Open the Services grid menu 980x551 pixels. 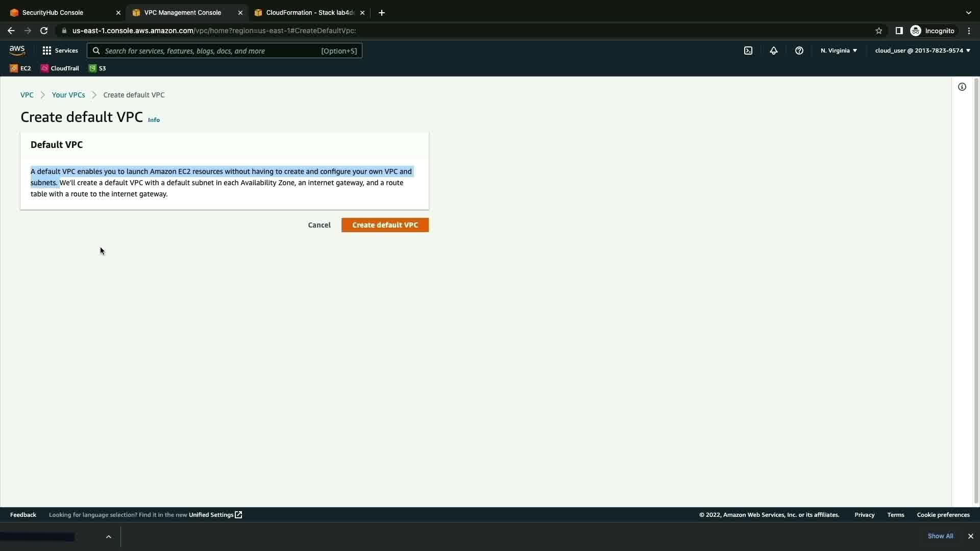[60, 51]
